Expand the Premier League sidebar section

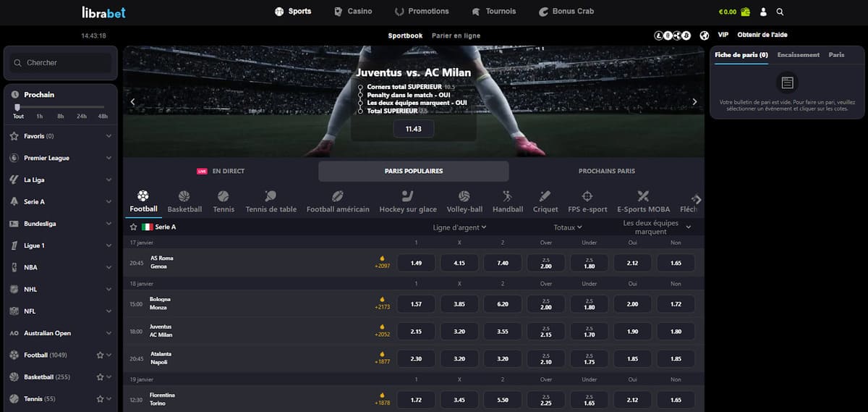click(x=109, y=158)
